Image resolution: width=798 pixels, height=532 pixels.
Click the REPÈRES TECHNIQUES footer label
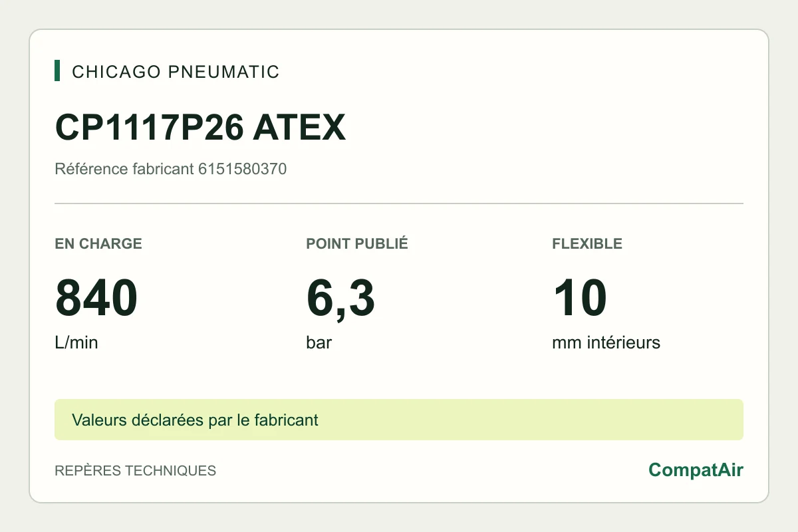pos(135,470)
